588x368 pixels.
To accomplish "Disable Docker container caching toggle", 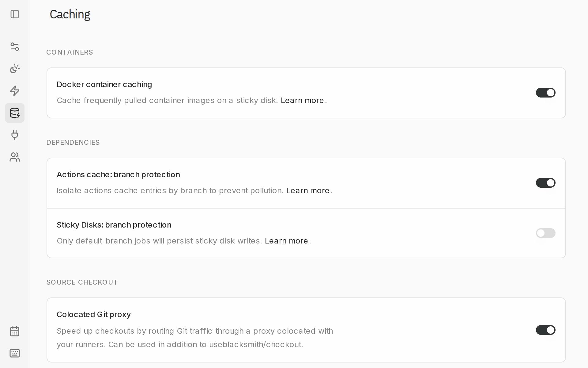I will click(545, 93).
